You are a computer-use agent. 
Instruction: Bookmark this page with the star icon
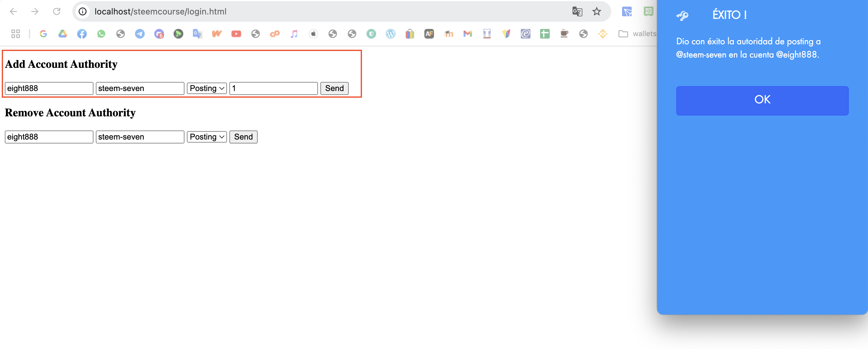[x=597, y=11]
